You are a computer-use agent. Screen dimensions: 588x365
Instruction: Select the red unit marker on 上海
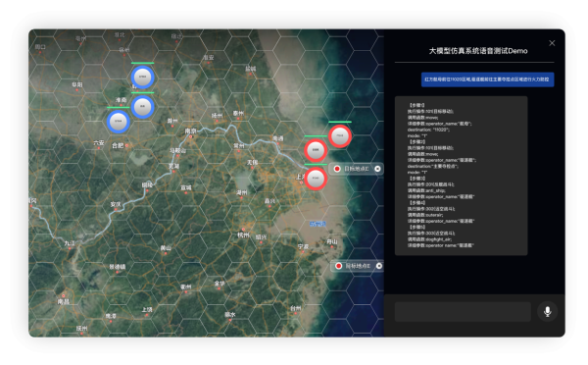pos(316,179)
